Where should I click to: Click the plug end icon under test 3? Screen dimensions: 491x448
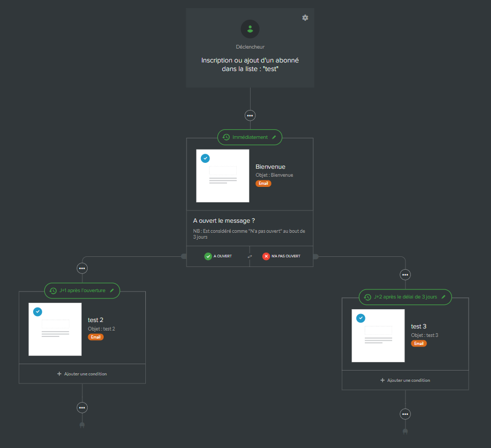[x=405, y=431]
